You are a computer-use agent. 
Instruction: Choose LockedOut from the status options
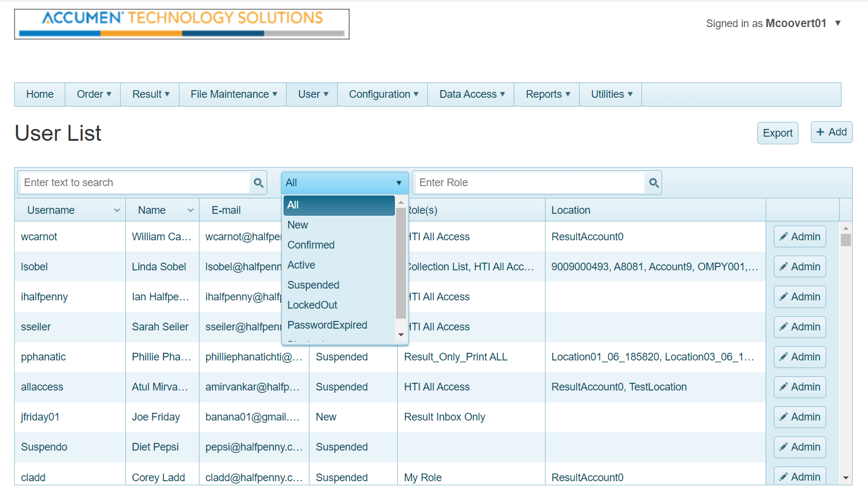coord(312,305)
